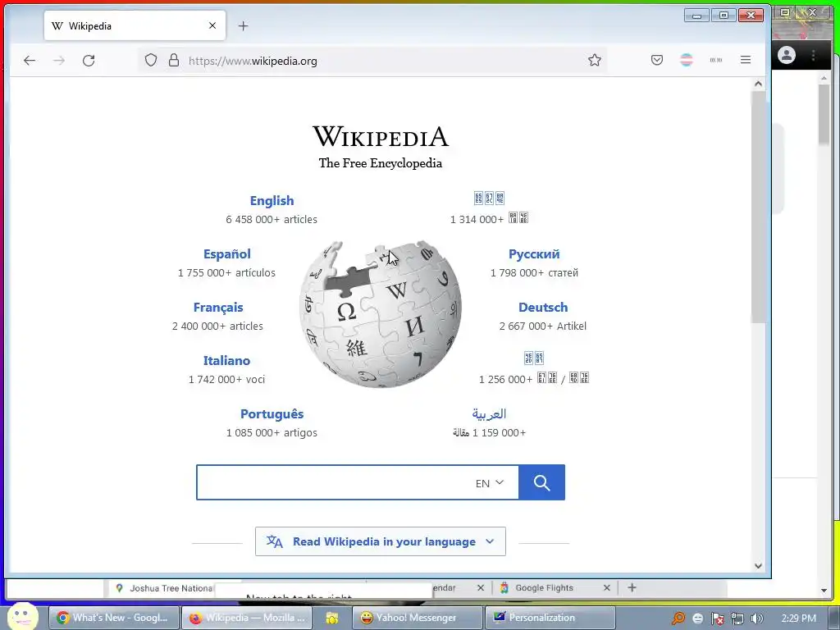Click the Wikipedia puzzle globe logo

click(381, 314)
